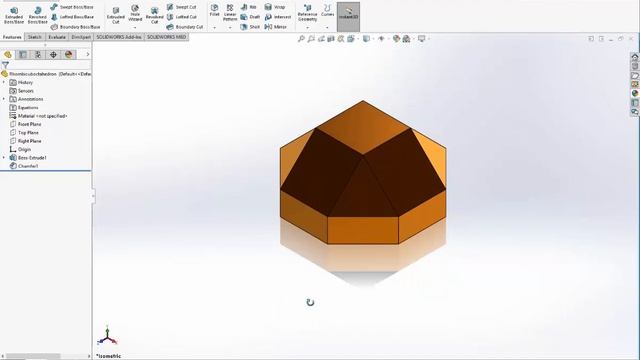Image resolution: width=640 pixels, height=360 pixels.
Task: Click the *Isometric view label
Action: (109, 356)
